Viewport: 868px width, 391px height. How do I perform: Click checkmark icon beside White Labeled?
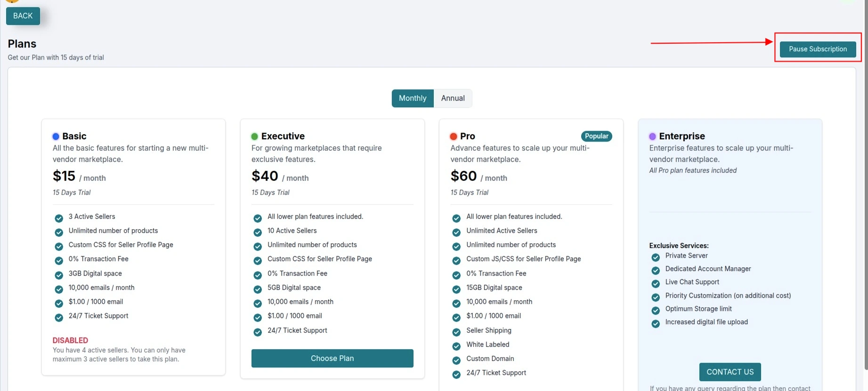click(x=456, y=346)
